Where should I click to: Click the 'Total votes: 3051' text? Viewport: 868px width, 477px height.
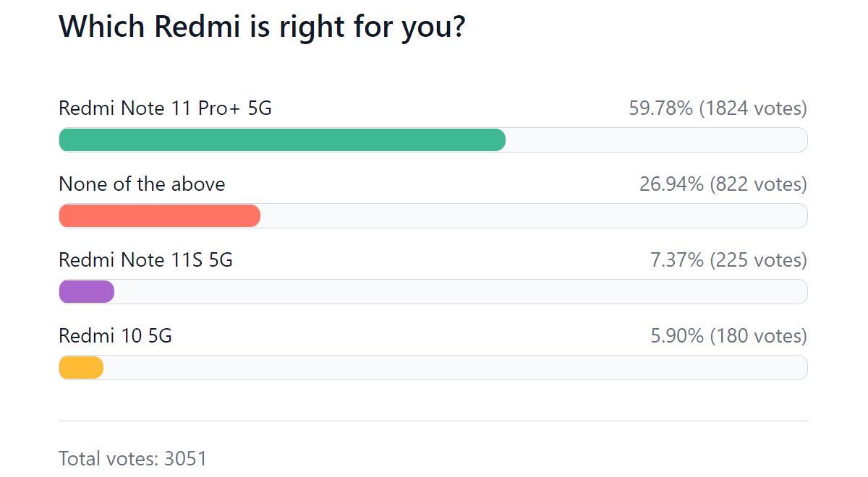[133, 458]
